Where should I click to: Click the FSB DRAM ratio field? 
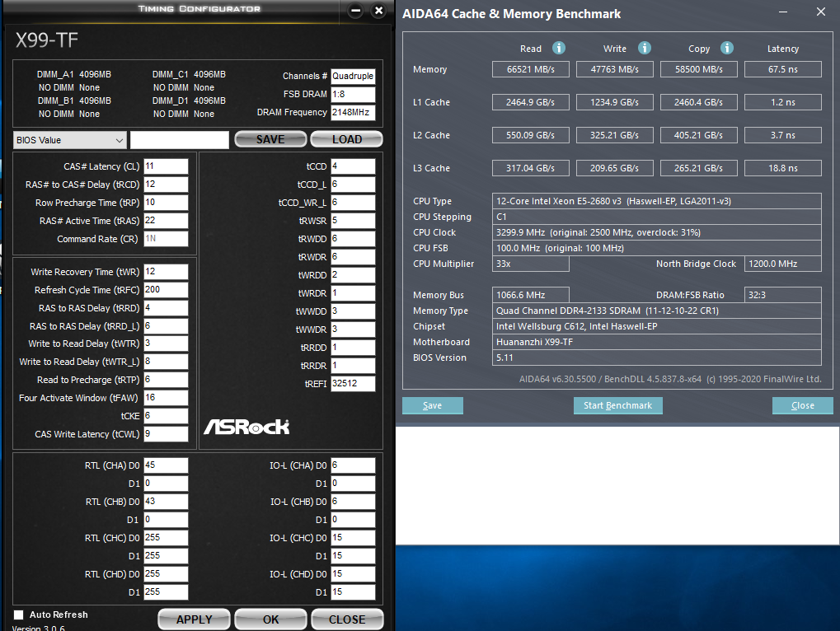353,94
